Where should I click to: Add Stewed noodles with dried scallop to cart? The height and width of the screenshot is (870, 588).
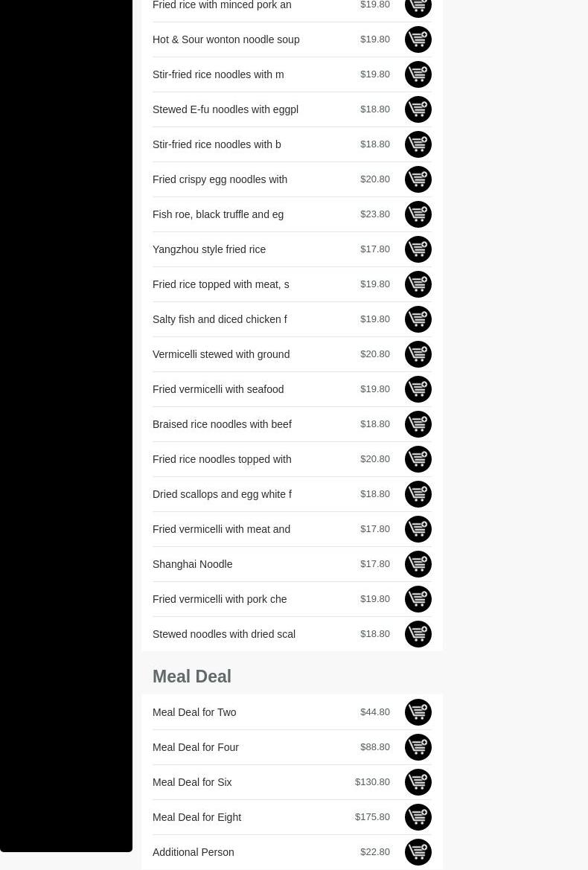pyautogui.click(x=418, y=634)
